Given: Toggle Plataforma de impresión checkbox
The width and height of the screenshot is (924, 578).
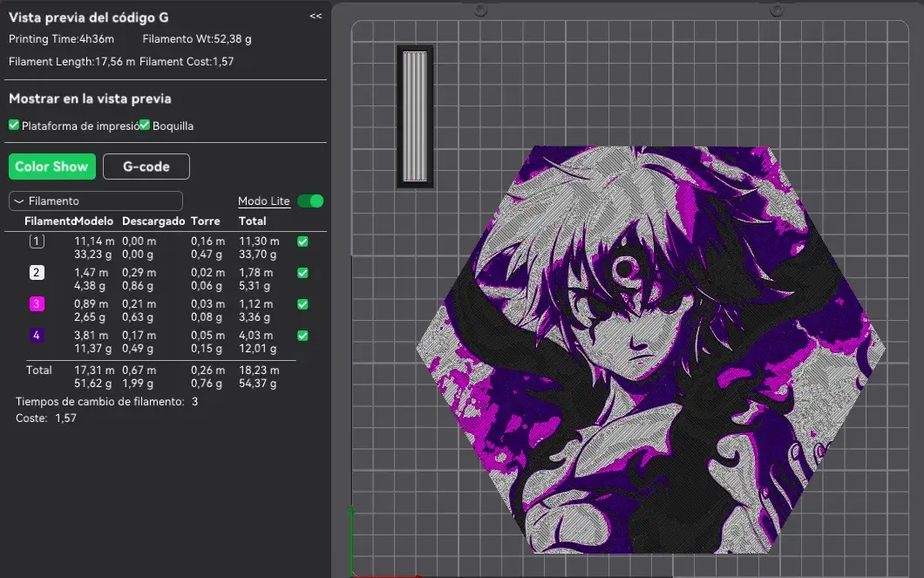Looking at the screenshot, I should tap(14, 125).
